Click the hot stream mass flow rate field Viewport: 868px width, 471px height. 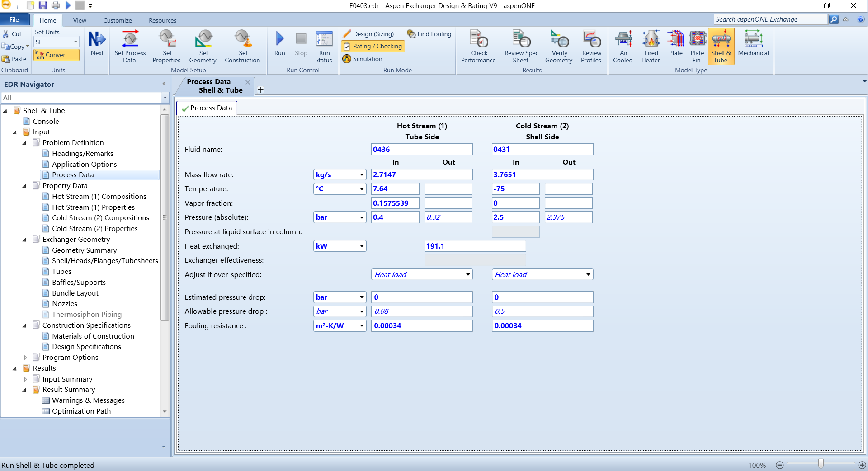(x=422, y=175)
